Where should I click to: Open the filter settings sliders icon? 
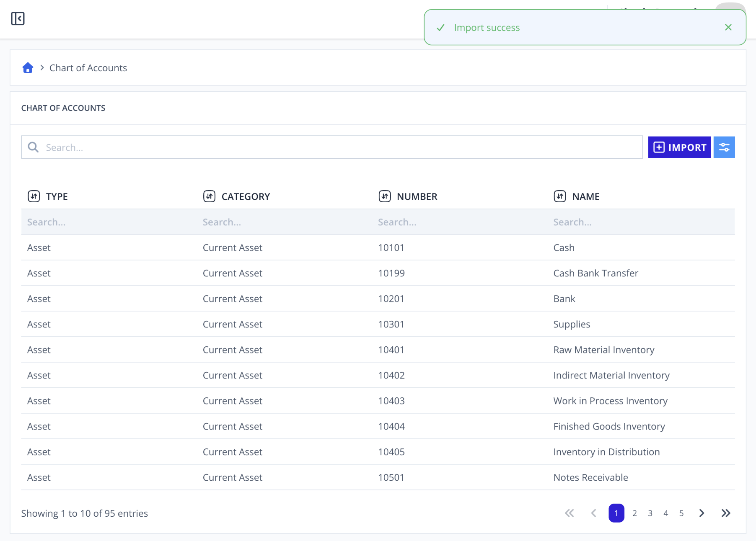724,147
